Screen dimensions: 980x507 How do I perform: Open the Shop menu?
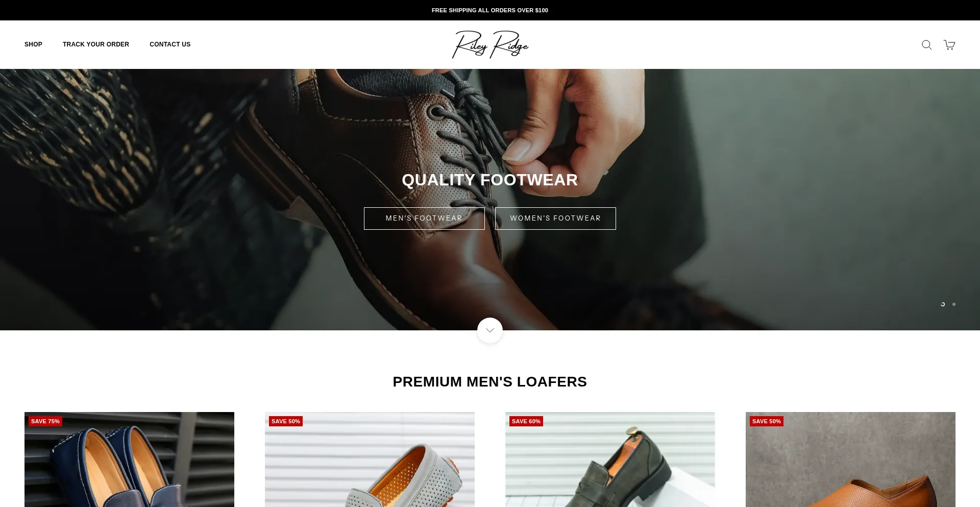[33, 44]
